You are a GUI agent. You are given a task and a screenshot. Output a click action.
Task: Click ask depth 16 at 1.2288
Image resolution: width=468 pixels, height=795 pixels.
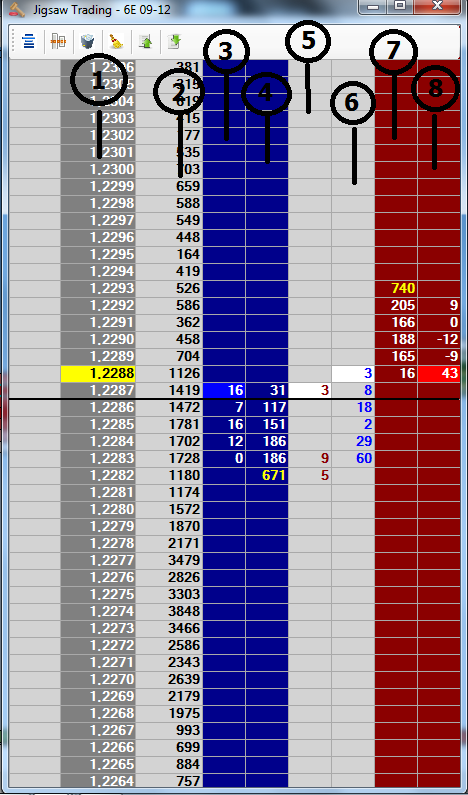pos(396,374)
